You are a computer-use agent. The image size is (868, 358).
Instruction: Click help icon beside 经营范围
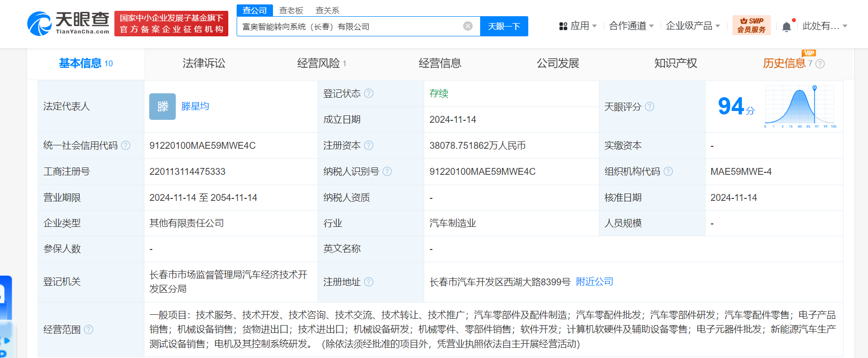pyautogui.click(x=88, y=330)
